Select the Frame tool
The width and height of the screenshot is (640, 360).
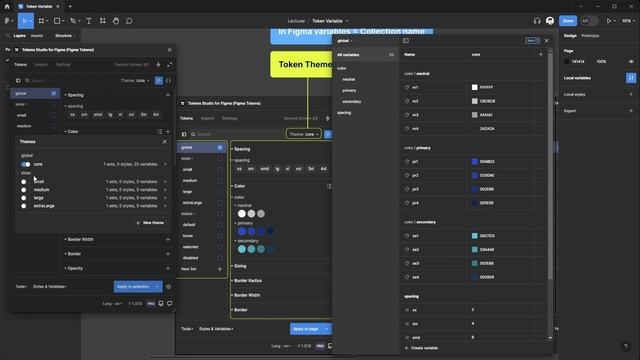pos(41,21)
